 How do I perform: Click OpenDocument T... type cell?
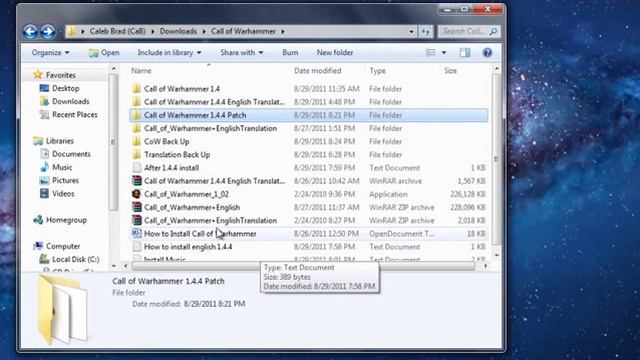click(402, 234)
